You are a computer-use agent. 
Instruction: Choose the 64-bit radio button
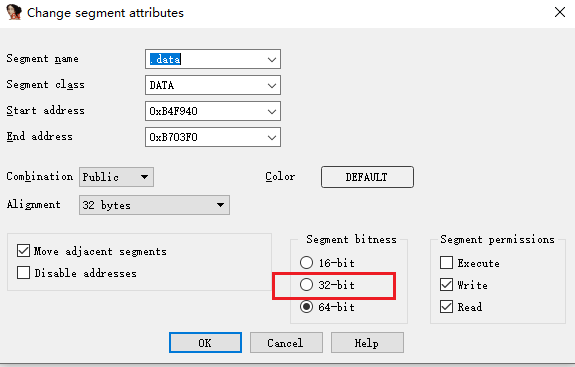point(306,307)
